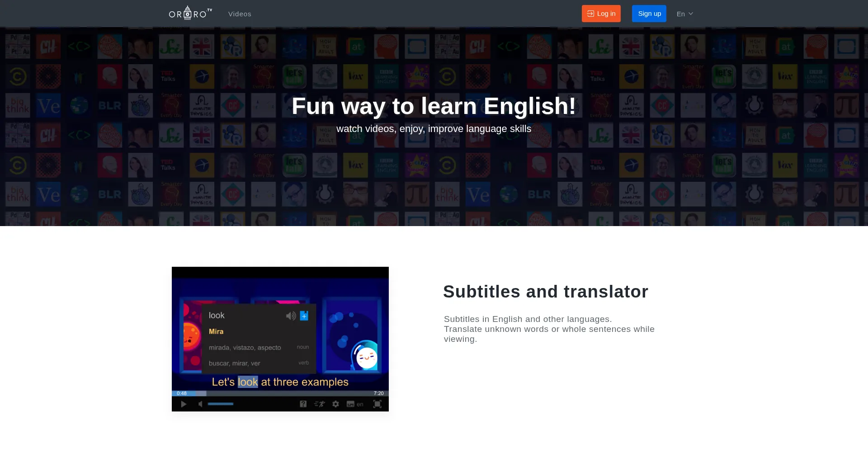
Task: Click the help question mark icon
Action: 303,404
